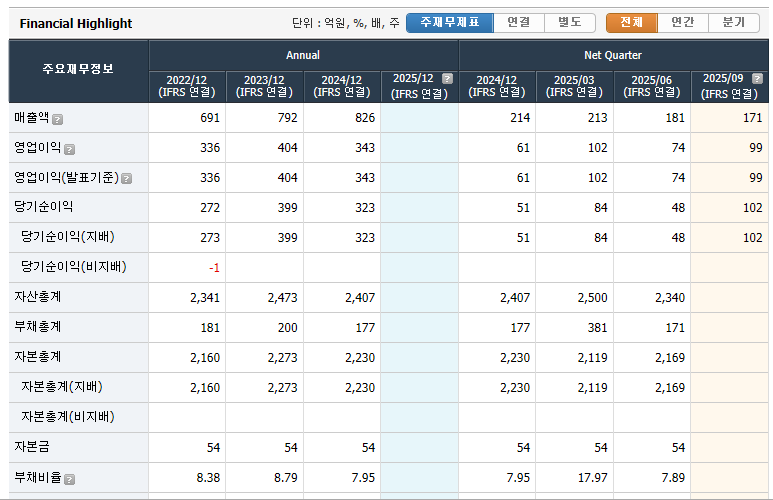This screenshot has width=773, height=500.
Task: Click help icon next to 부채비율
Action: pos(69,479)
